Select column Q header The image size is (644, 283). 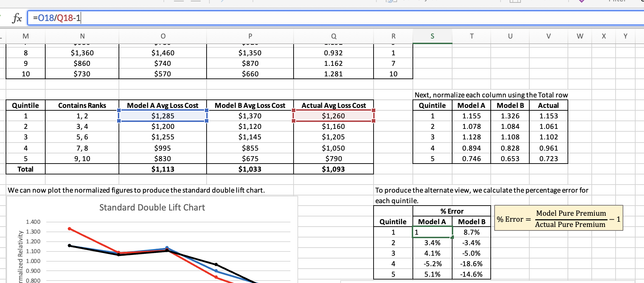tap(334, 36)
